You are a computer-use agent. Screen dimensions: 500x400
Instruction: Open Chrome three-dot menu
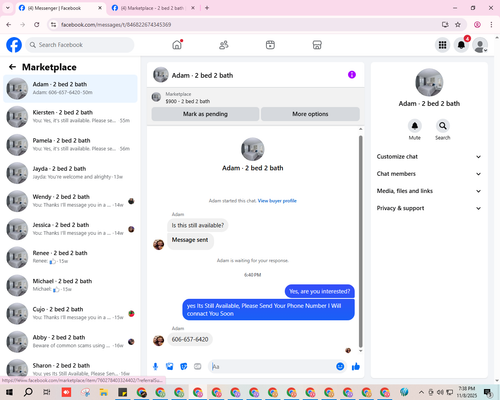pos(491,24)
